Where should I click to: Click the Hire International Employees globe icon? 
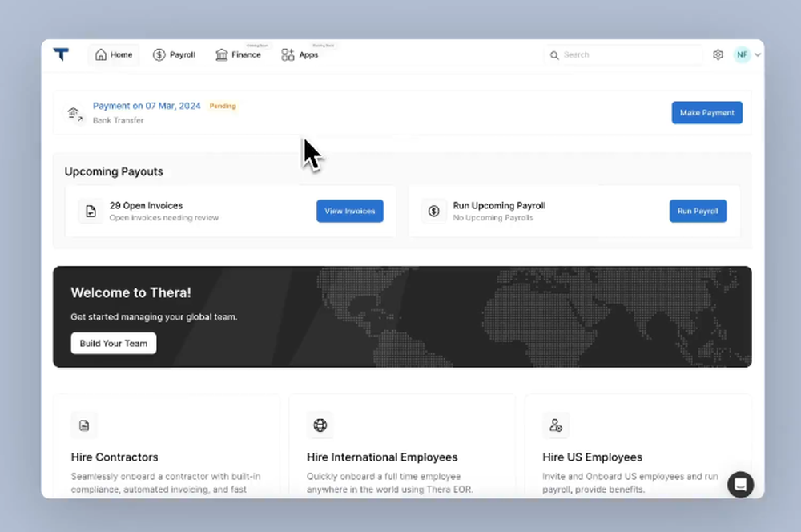320,425
